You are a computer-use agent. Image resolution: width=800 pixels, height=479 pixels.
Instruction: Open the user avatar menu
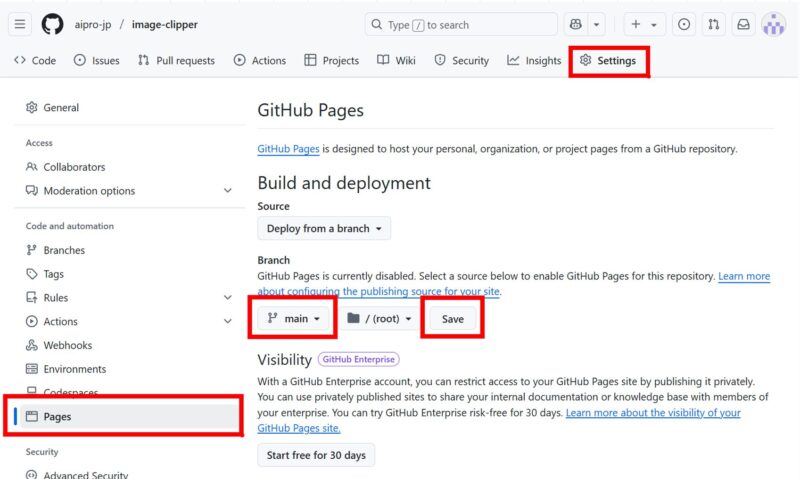point(773,24)
